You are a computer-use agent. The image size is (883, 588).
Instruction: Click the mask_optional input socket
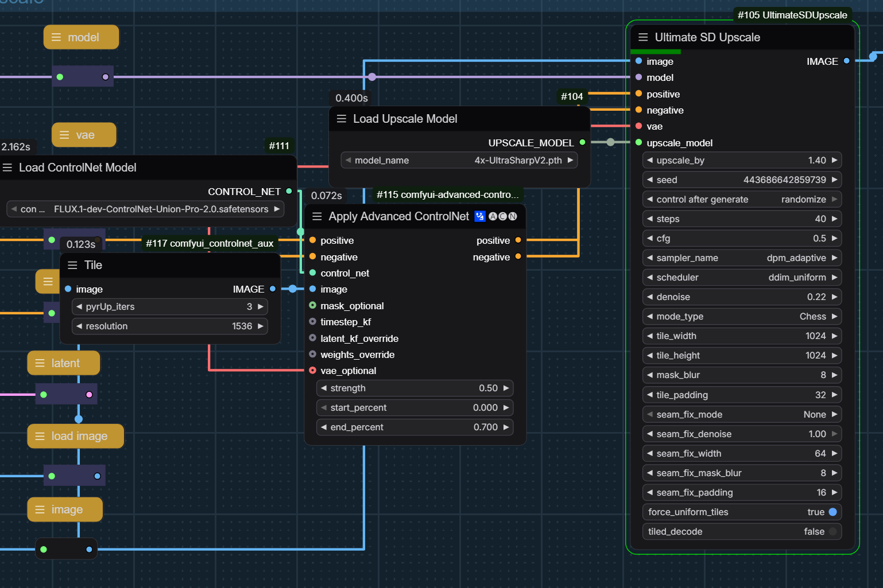[312, 306]
